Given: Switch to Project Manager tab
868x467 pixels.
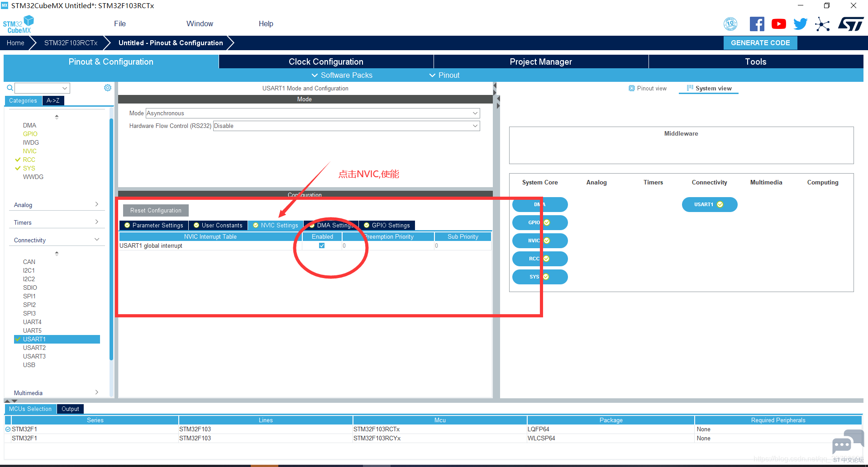Looking at the screenshot, I should 541,61.
